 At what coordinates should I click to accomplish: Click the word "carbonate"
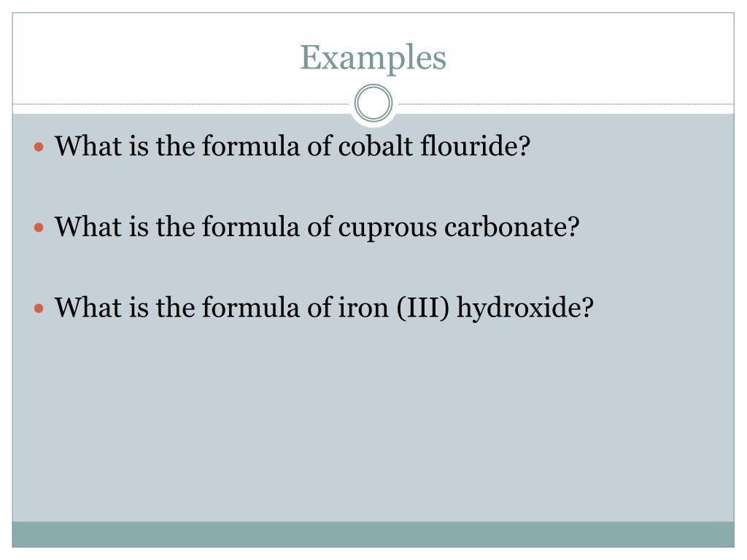pyautogui.click(x=506, y=227)
